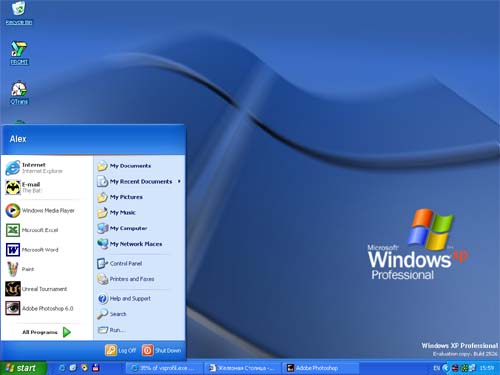Viewport: 500px width, 375px height.
Task: Switch to the vsprofil.exe download taskbar button
Action: [164, 368]
